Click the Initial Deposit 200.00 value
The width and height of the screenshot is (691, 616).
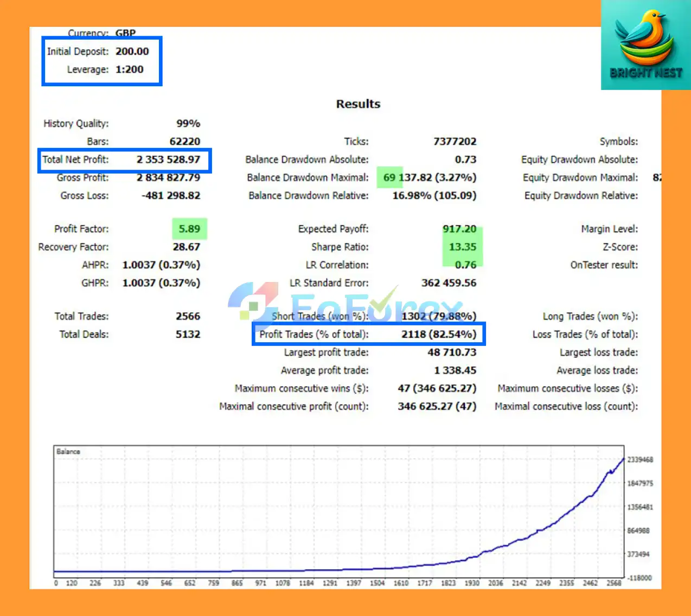point(132,52)
